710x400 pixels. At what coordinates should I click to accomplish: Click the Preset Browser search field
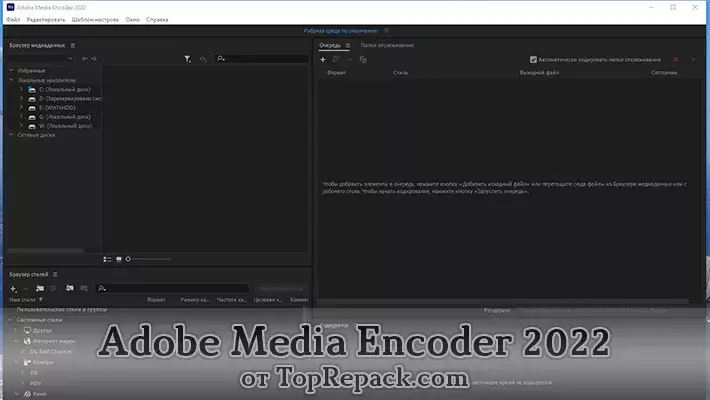(x=173, y=289)
